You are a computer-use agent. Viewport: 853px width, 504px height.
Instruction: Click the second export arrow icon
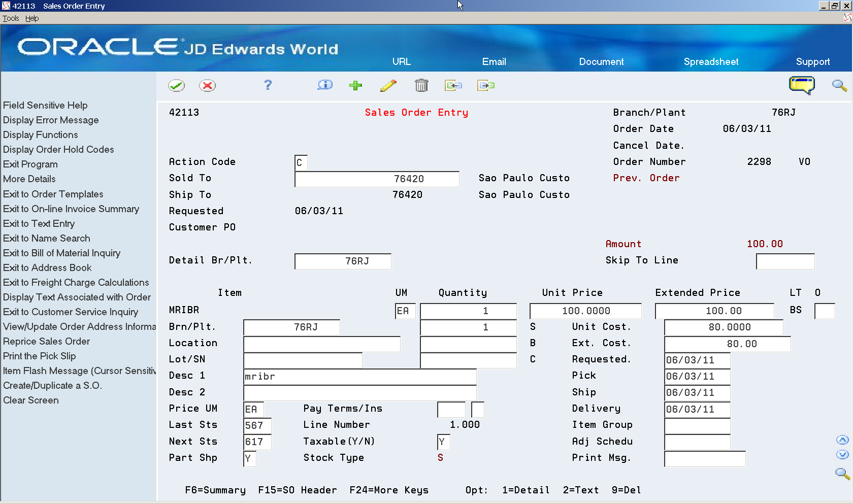[x=486, y=85]
